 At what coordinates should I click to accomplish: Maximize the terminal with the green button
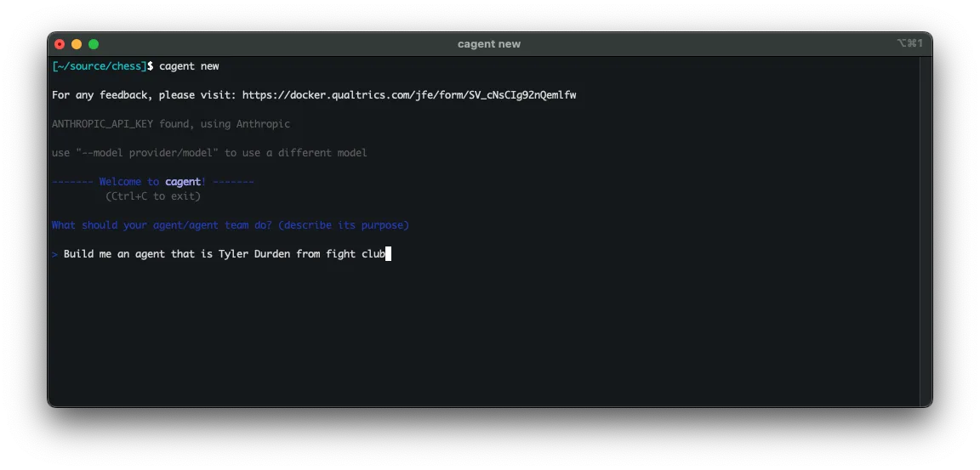(x=94, y=44)
